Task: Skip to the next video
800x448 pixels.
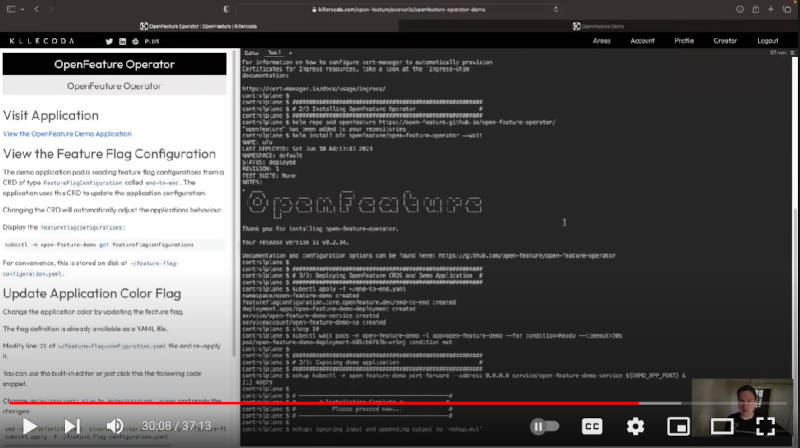Action: point(72,426)
